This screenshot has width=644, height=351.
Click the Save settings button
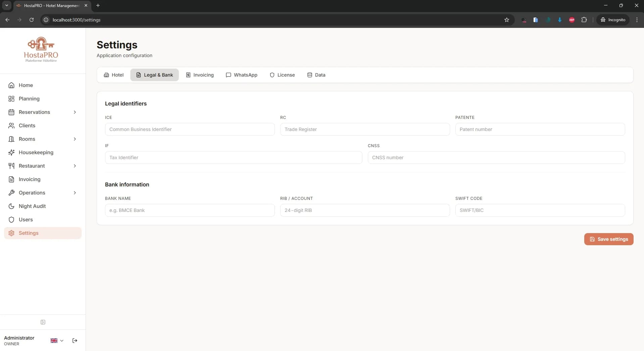point(608,239)
